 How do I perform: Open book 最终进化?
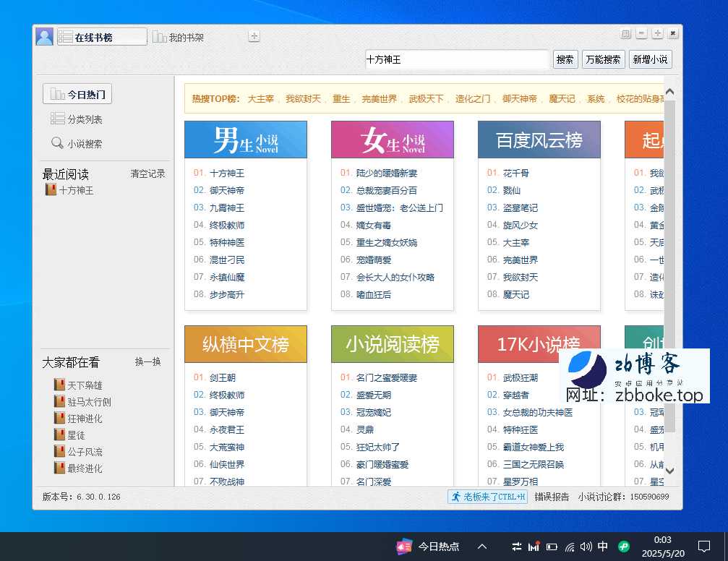(x=78, y=468)
